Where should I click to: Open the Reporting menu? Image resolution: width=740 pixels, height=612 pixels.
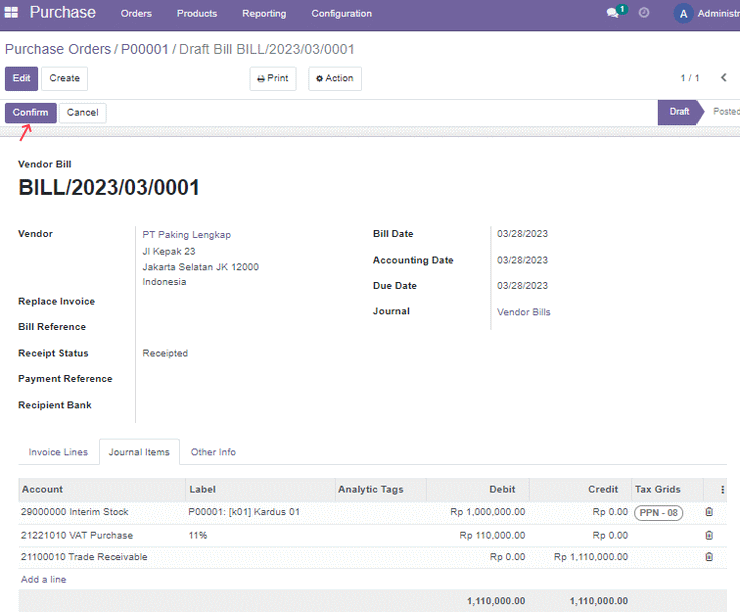click(x=264, y=14)
